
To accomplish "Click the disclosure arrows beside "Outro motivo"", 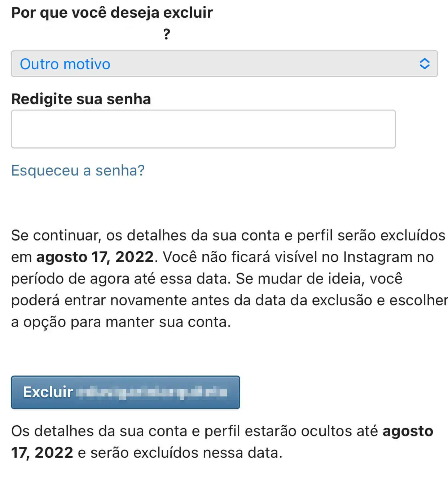I will [x=425, y=64].
